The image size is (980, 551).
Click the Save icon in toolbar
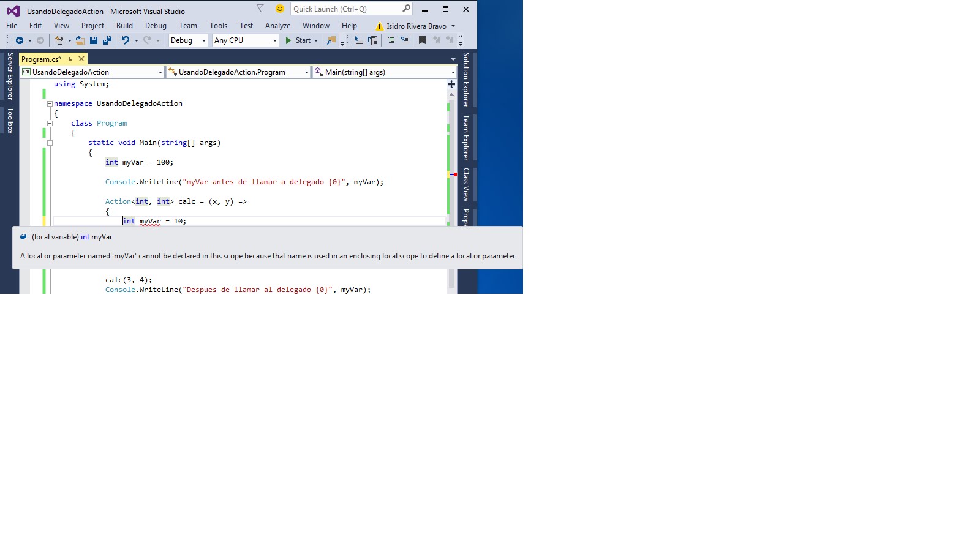click(x=92, y=40)
